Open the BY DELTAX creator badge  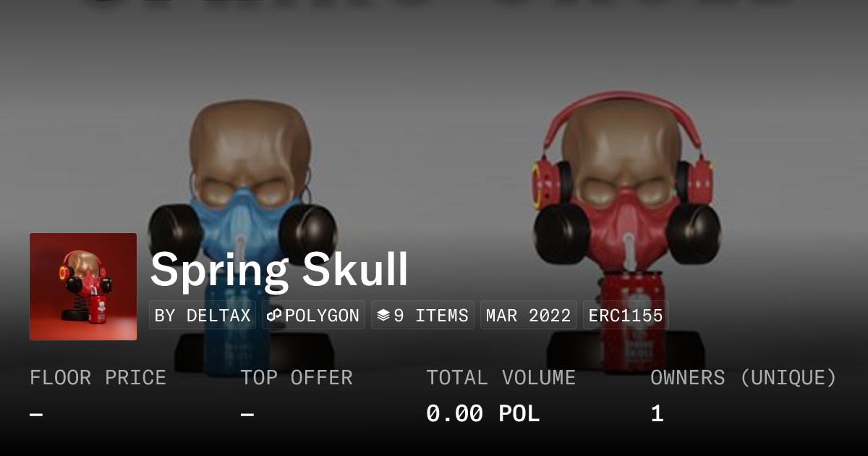tap(203, 316)
